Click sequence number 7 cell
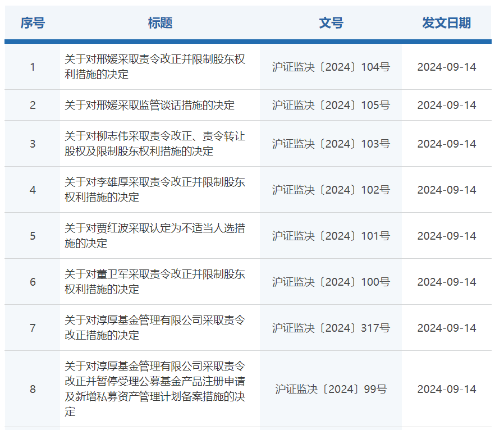Viewport: 504px width, 430px height. [33, 327]
